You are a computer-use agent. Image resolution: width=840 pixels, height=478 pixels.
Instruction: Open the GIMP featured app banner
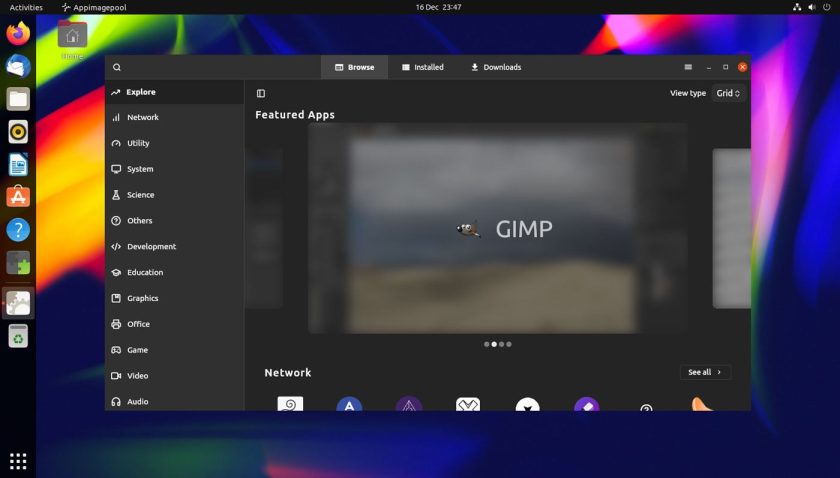[x=498, y=228]
